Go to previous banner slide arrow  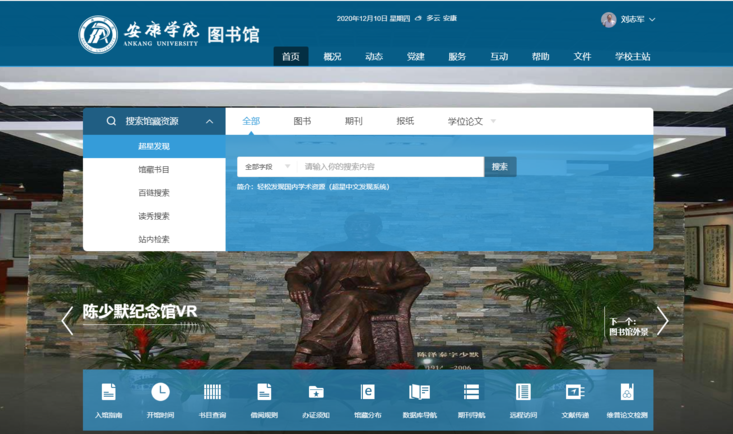pos(67,321)
